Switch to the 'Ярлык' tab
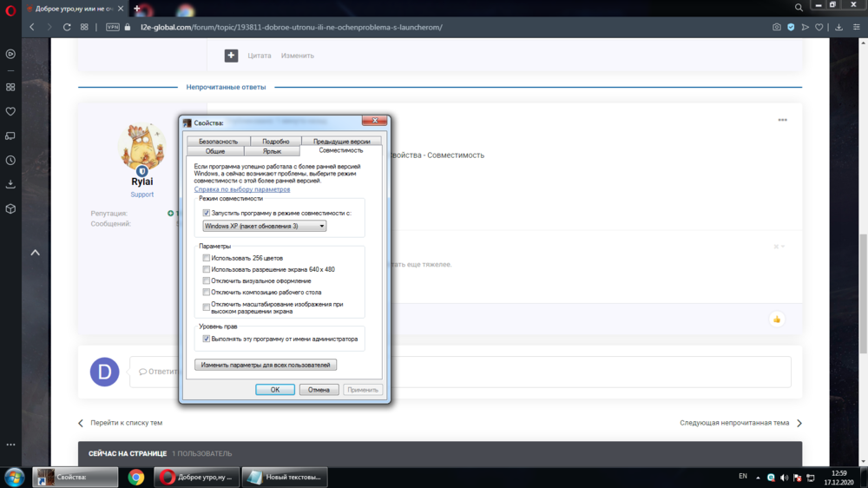This screenshot has height=488, width=868. pyautogui.click(x=272, y=151)
